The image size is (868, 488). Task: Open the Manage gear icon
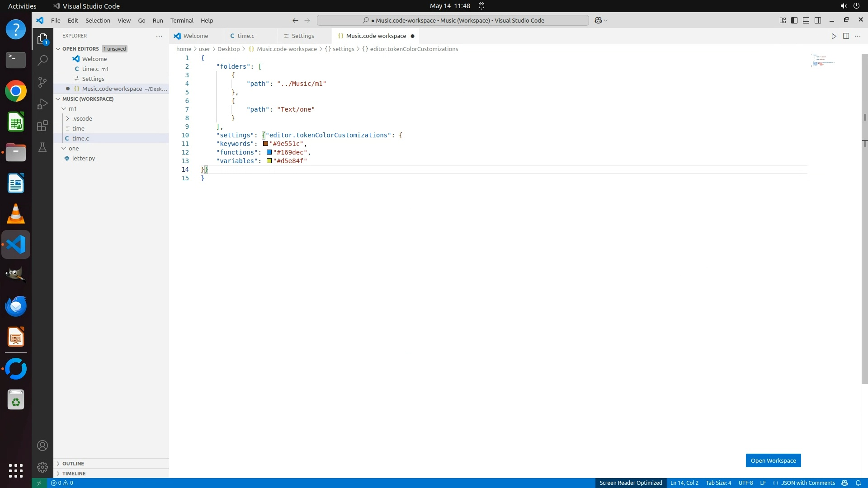(42, 467)
